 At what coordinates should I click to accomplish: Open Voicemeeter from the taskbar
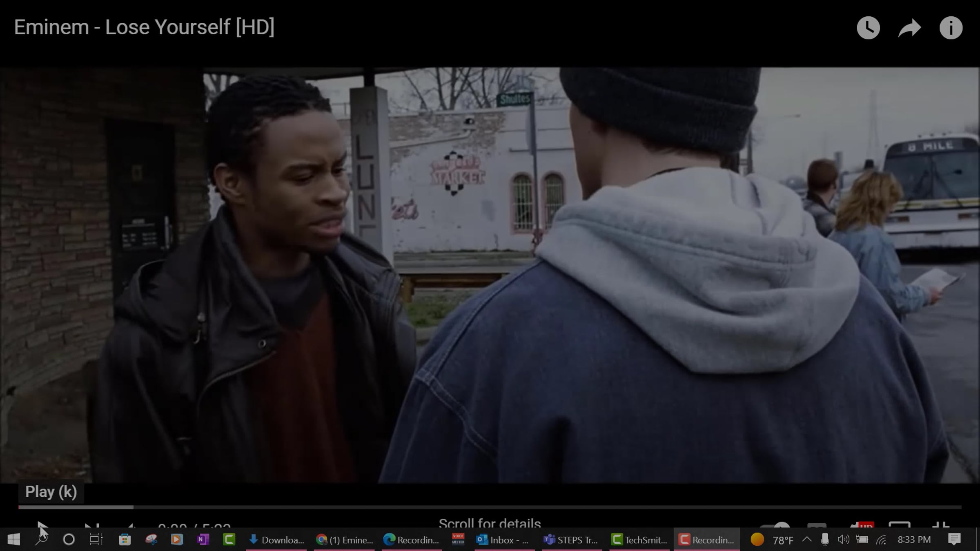coord(458,540)
